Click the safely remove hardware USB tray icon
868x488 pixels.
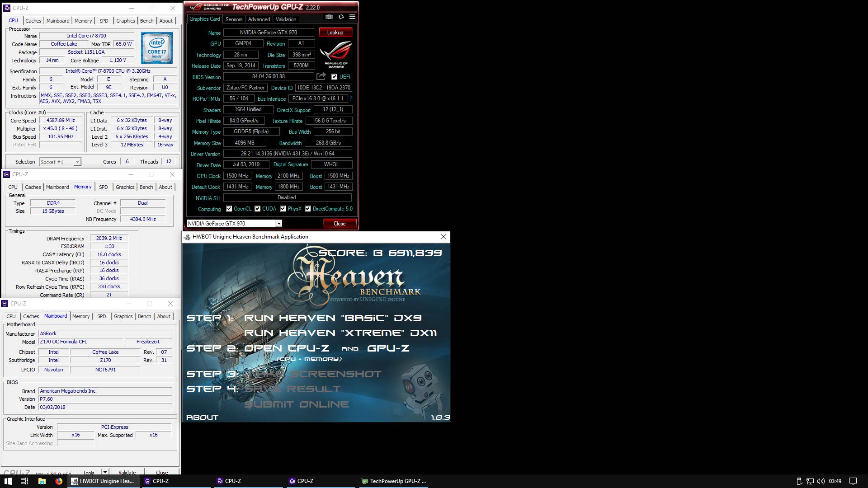[x=799, y=481]
